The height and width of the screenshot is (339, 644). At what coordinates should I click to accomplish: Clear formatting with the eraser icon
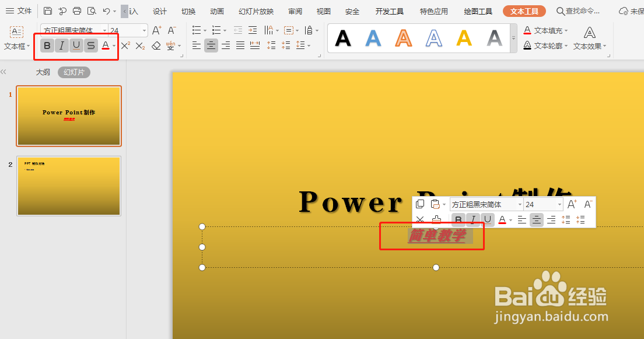(156, 45)
